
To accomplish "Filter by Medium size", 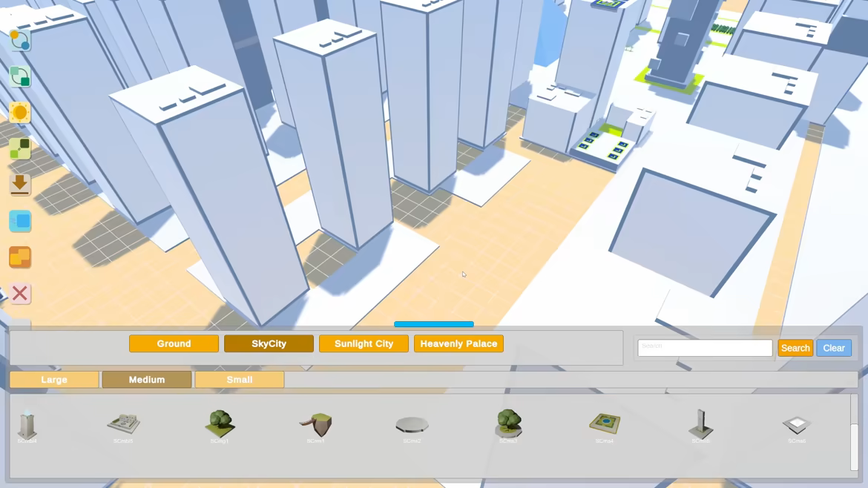I will tap(147, 380).
